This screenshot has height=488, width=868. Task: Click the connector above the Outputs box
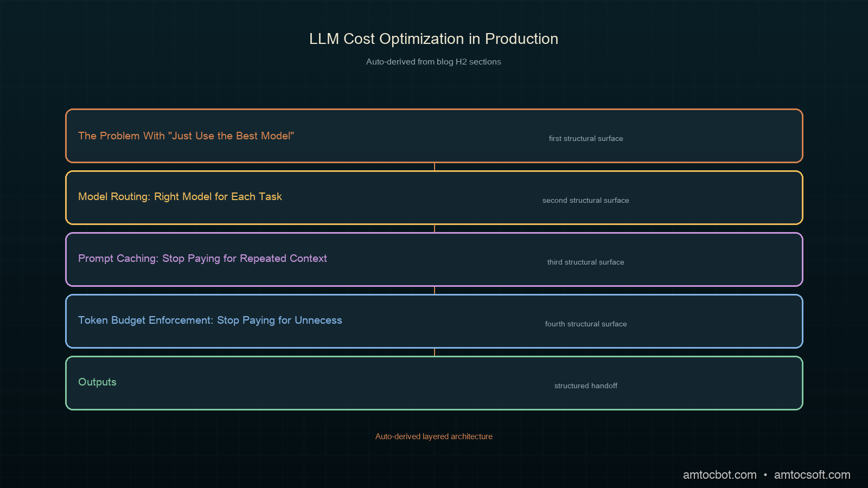pyautogui.click(x=435, y=352)
